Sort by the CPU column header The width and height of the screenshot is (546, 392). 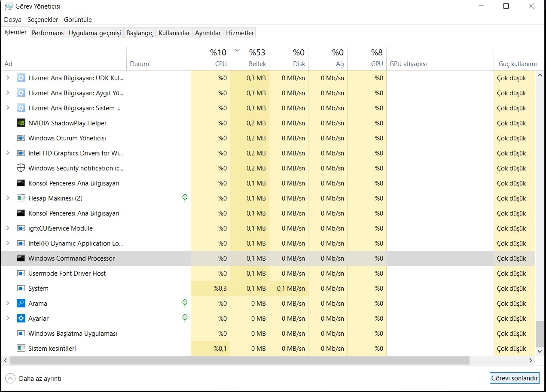[210, 58]
